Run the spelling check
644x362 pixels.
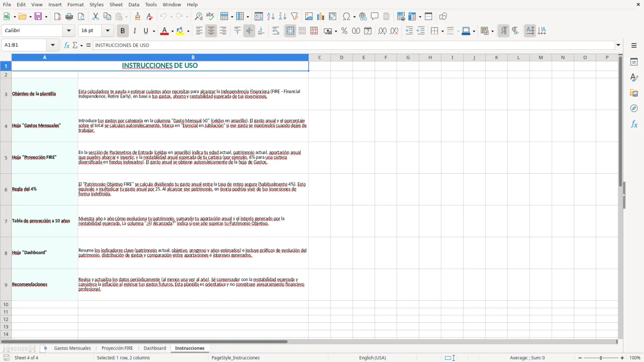[210, 17]
